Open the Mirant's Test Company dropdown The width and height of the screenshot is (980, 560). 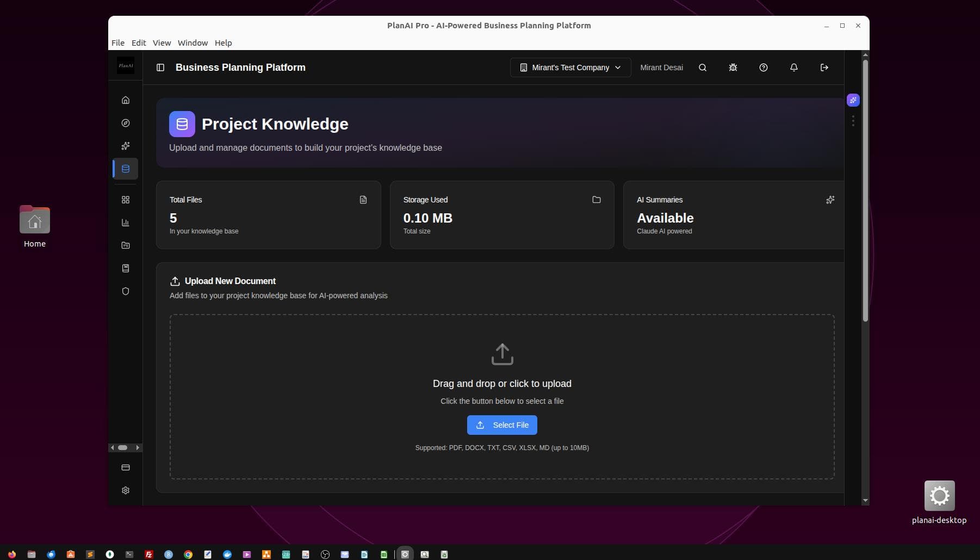[x=570, y=67]
